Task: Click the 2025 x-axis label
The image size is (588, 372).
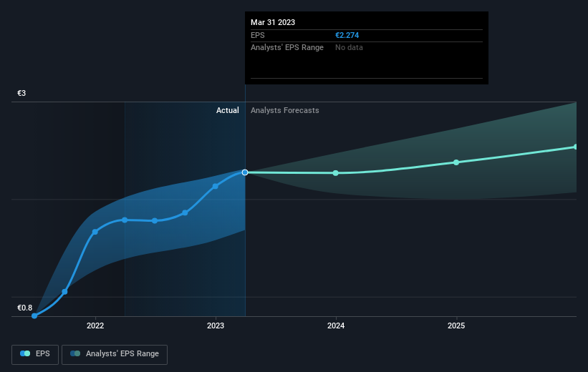Action: pos(456,325)
